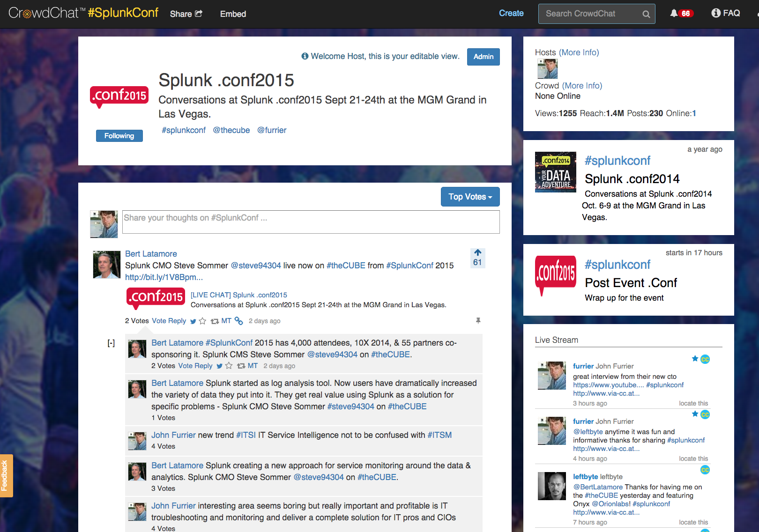Click your avatar beside the share thoughts box
Viewport: 759px width, 532px height.
[104, 224]
